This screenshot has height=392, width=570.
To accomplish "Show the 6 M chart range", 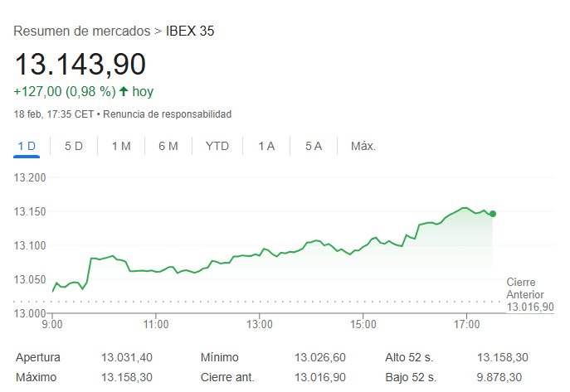I will pyautogui.click(x=168, y=146).
